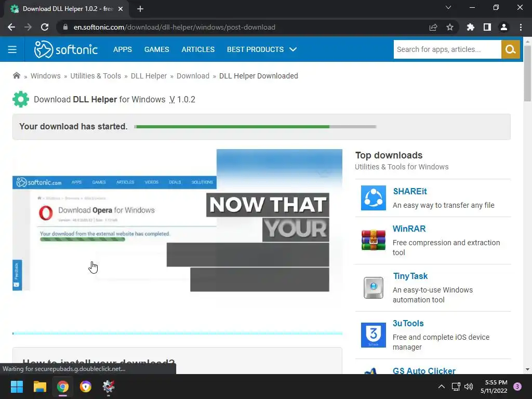Open the 3uTools title link
The height and width of the screenshot is (399, 532).
pos(408,323)
